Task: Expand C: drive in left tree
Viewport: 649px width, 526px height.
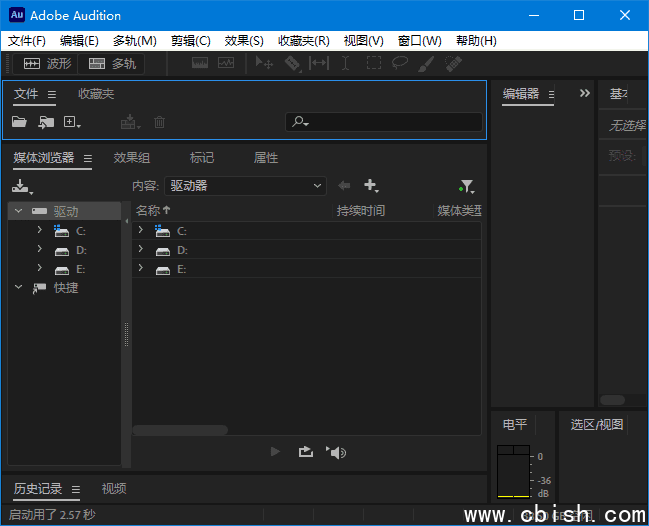Action: [x=40, y=229]
